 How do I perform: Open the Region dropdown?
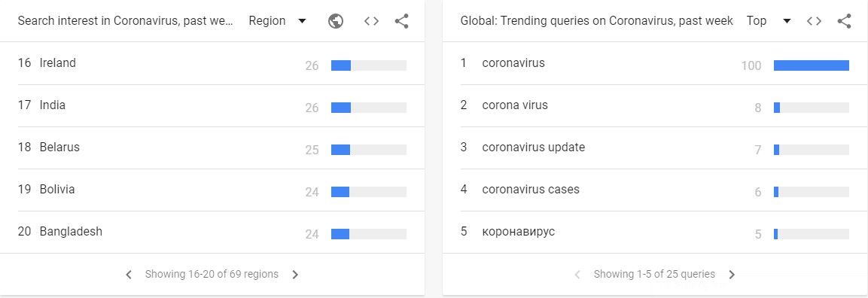[277, 21]
